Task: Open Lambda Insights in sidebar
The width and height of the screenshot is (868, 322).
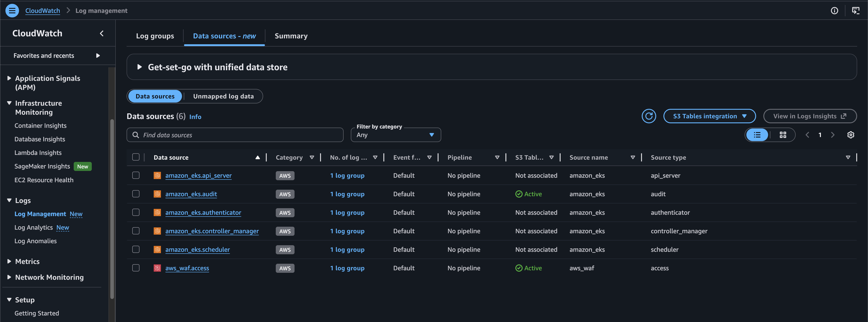Action: pos(38,152)
